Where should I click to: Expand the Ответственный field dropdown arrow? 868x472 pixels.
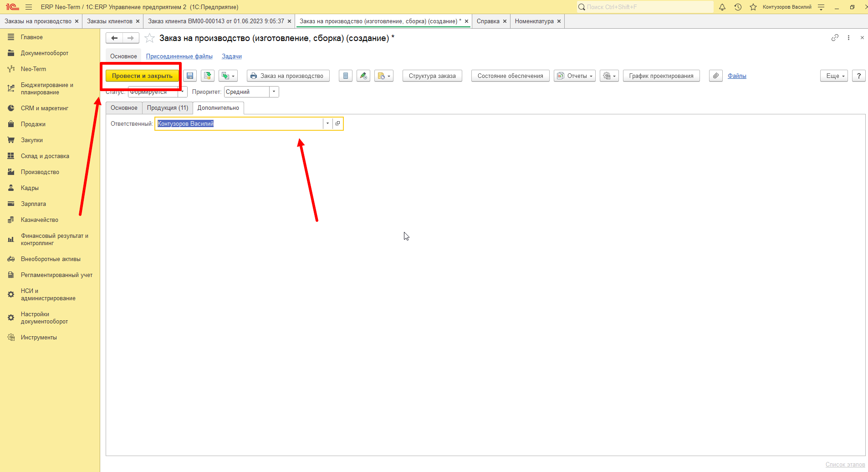point(327,123)
